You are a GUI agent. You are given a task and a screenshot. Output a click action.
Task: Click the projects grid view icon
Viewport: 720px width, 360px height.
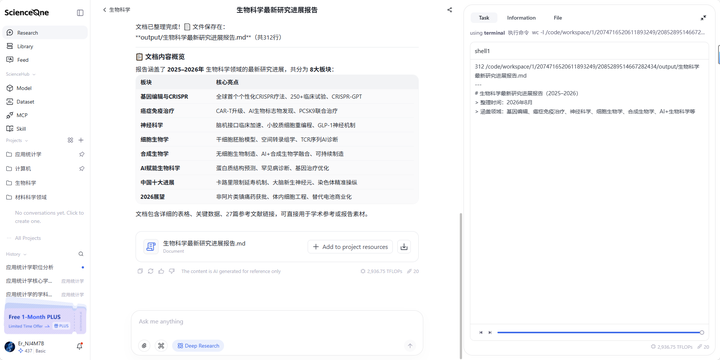(70, 140)
